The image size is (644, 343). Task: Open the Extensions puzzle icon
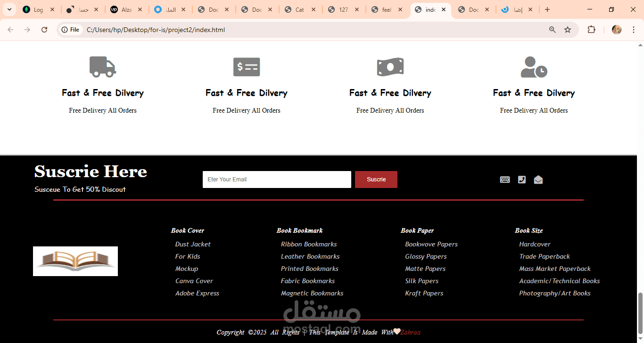tap(591, 30)
